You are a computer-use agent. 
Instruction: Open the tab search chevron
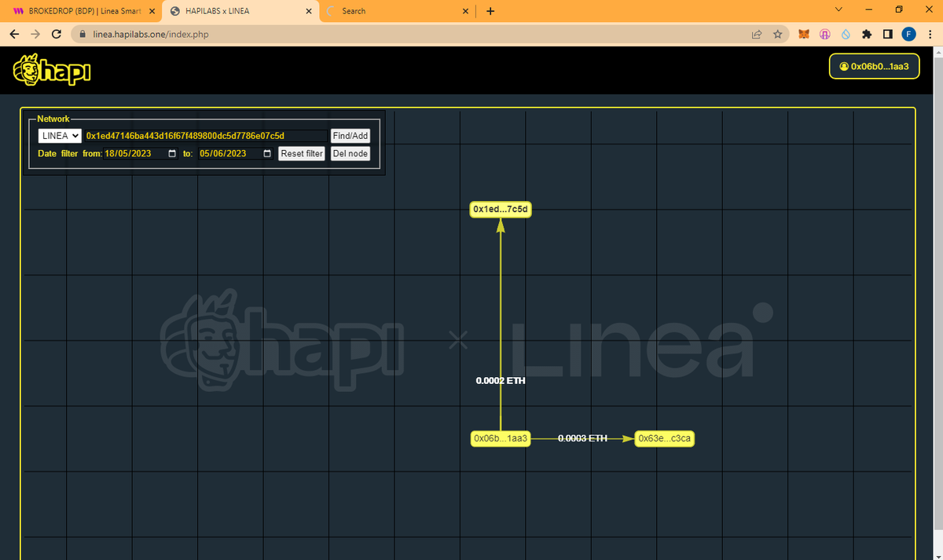[838, 10]
